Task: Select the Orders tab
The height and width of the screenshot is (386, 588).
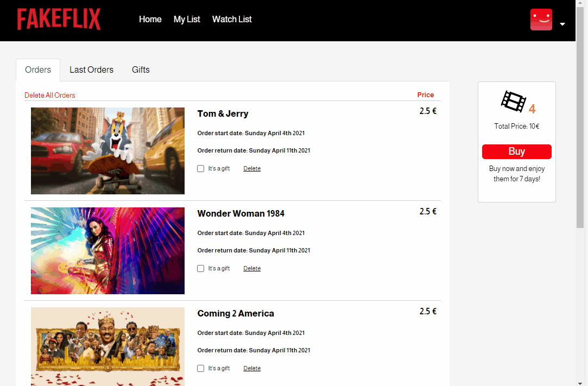Action: pos(38,70)
